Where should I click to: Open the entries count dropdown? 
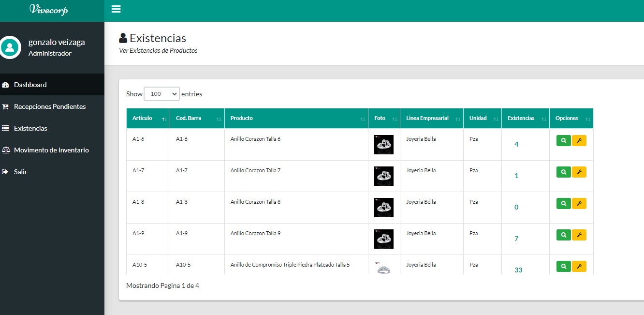point(161,94)
